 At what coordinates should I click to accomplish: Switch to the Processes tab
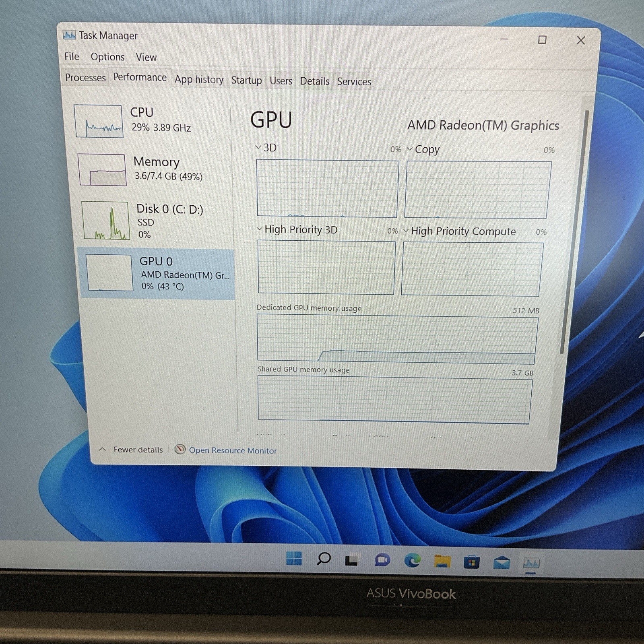[x=85, y=77]
